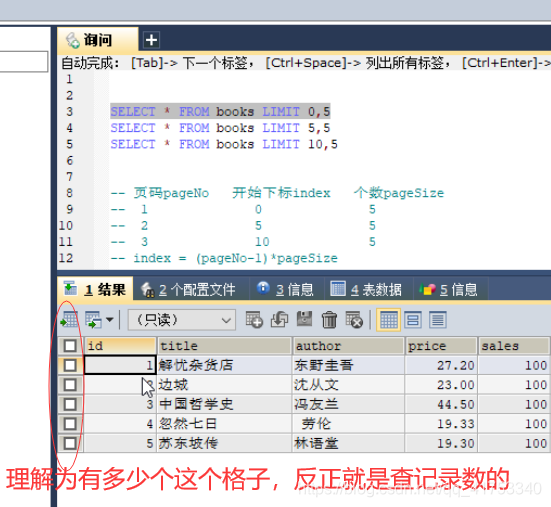Select the price cell 23.00
This screenshot has height=507, width=551.
(441, 385)
